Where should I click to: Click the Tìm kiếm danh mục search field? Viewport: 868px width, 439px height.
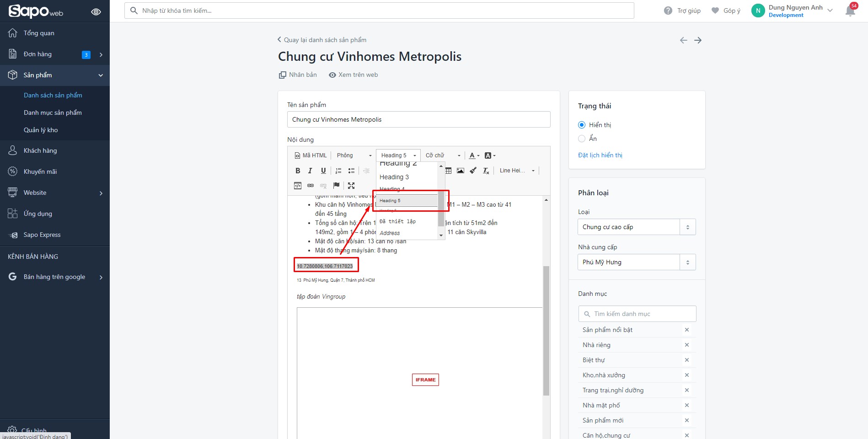pyautogui.click(x=637, y=314)
